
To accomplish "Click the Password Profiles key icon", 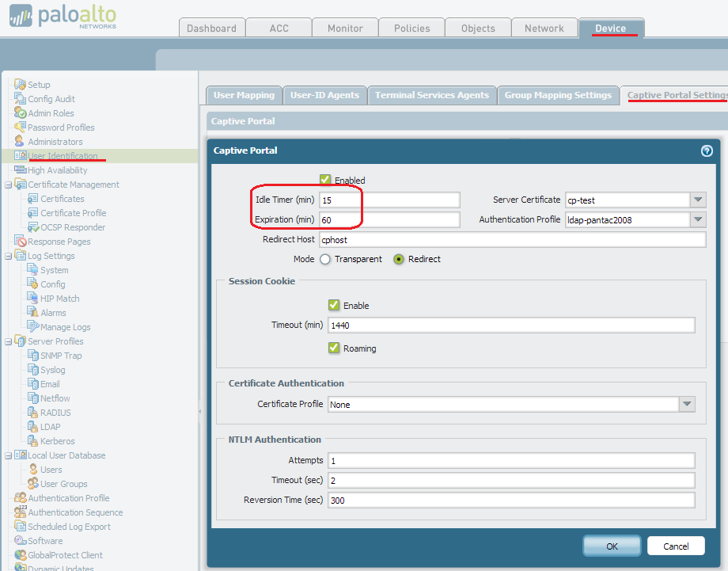I will coord(20,127).
